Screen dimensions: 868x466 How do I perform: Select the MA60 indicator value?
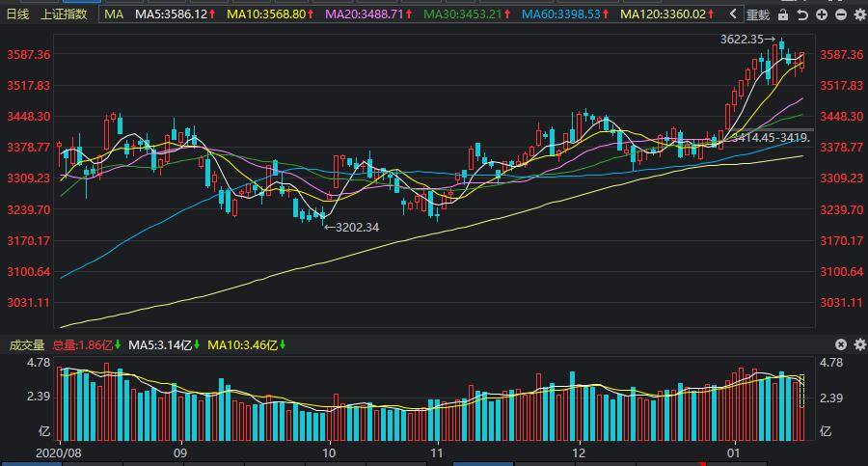(565, 14)
